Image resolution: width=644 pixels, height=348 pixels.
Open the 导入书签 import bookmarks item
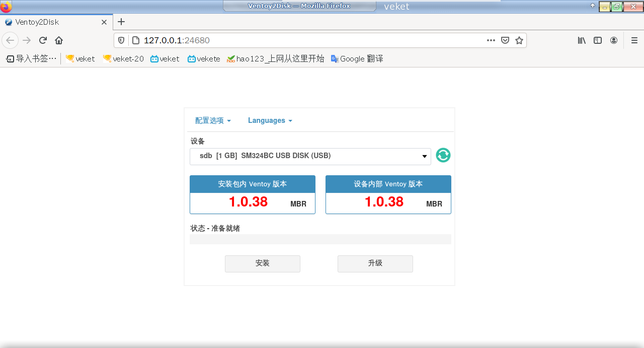tap(31, 58)
